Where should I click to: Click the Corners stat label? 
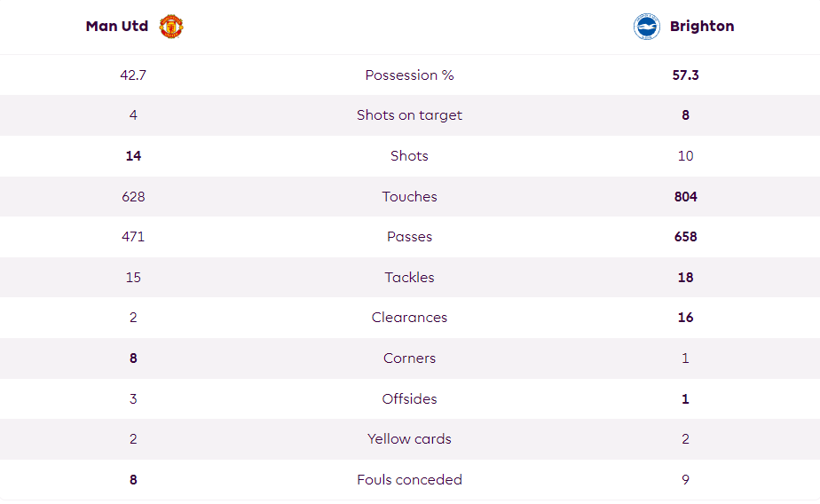click(x=409, y=358)
